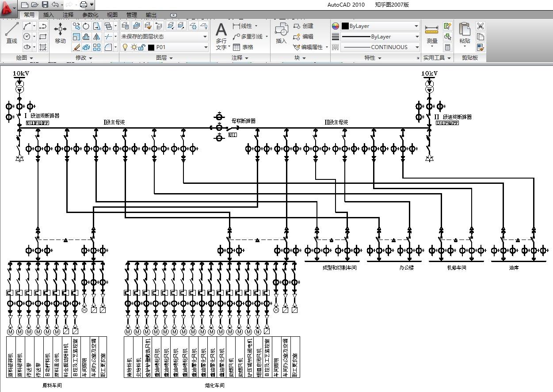Image resolution: width=553 pixels, height=392 pixels.
Task: Select the 直线 line drawing tool
Action: 11,33
